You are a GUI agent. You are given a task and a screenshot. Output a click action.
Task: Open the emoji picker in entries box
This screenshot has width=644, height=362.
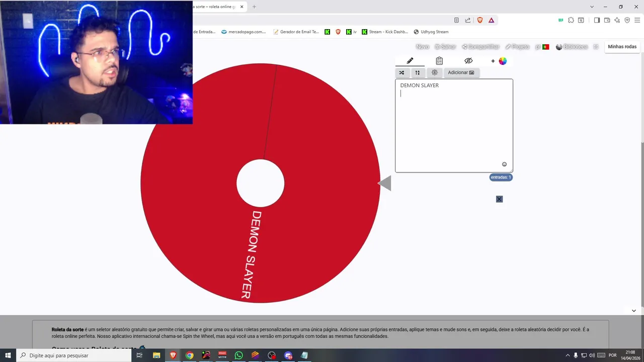tap(504, 164)
